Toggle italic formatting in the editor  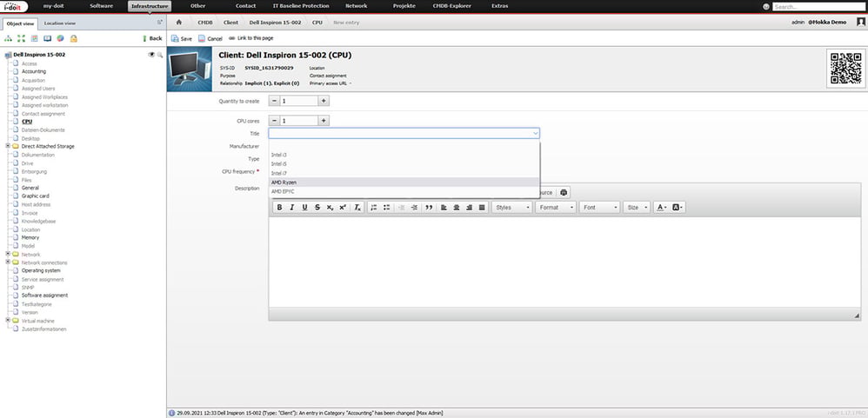click(x=292, y=208)
